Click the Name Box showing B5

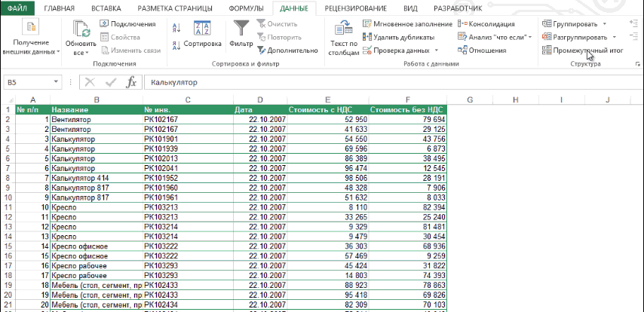[28, 82]
